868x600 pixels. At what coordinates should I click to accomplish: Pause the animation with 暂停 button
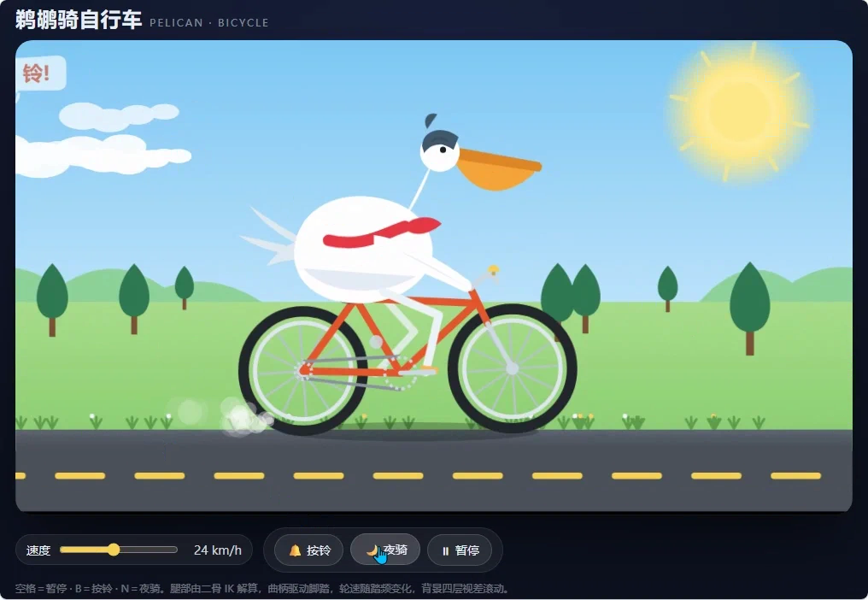460,550
